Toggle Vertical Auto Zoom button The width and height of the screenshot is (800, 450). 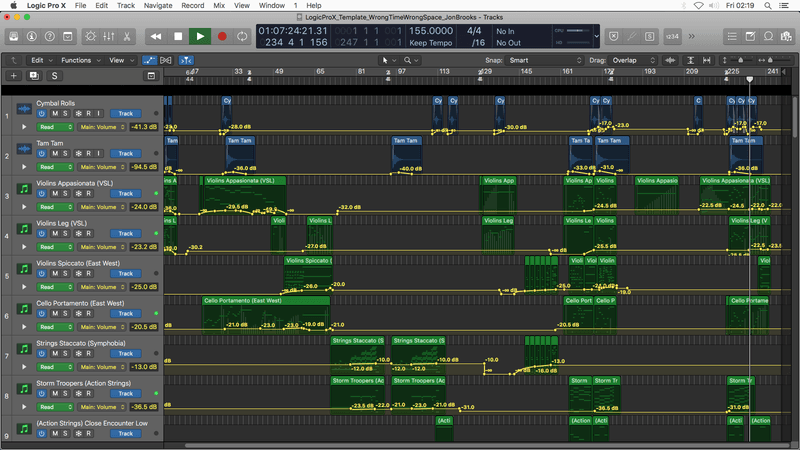pos(690,60)
